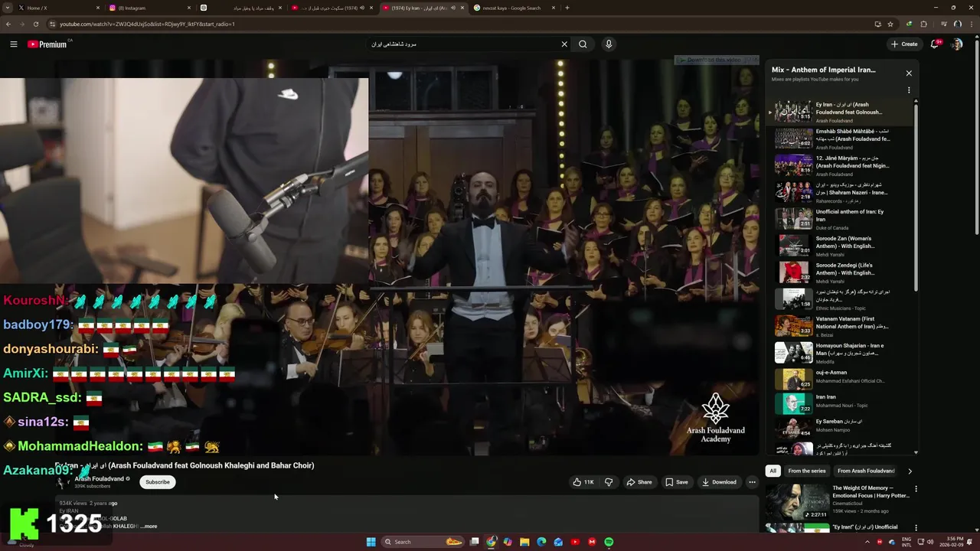980x551 pixels.
Task: Open the Mix playlist options menu
Action: click(909, 90)
